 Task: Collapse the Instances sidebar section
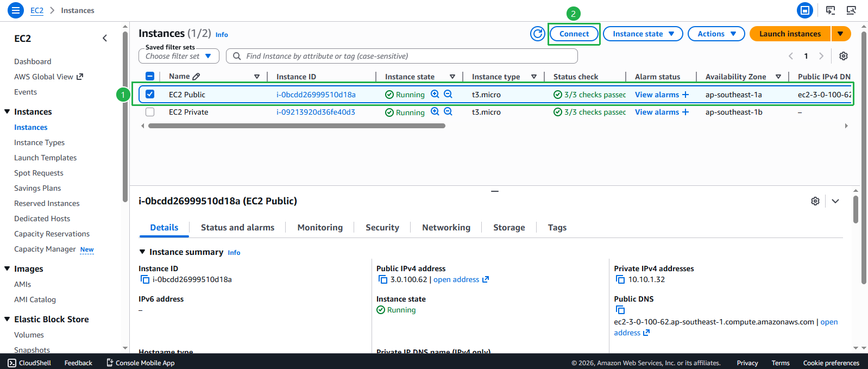click(7, 111)
